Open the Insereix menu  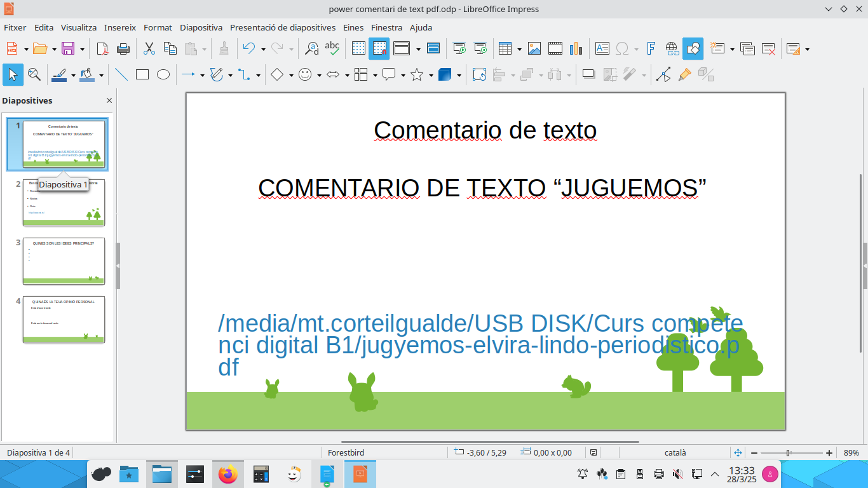(x=120, y=27)
